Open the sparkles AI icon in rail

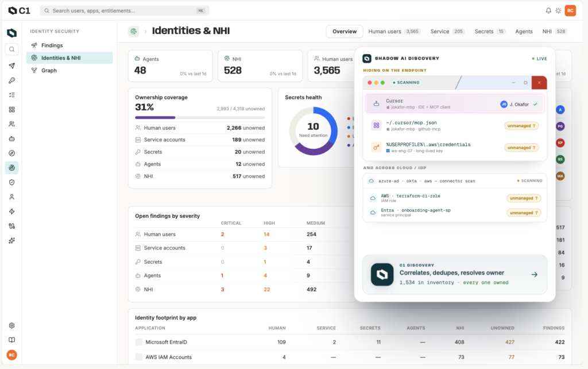point(11,241)
